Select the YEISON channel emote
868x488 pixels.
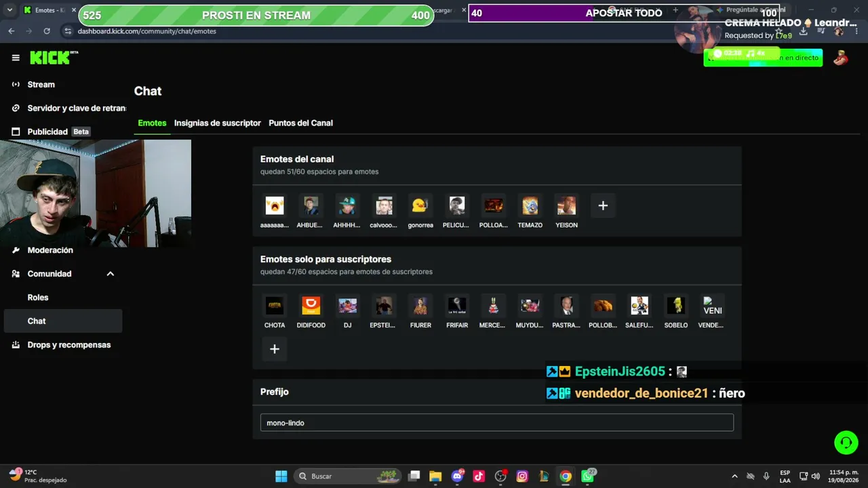[566, 205]
